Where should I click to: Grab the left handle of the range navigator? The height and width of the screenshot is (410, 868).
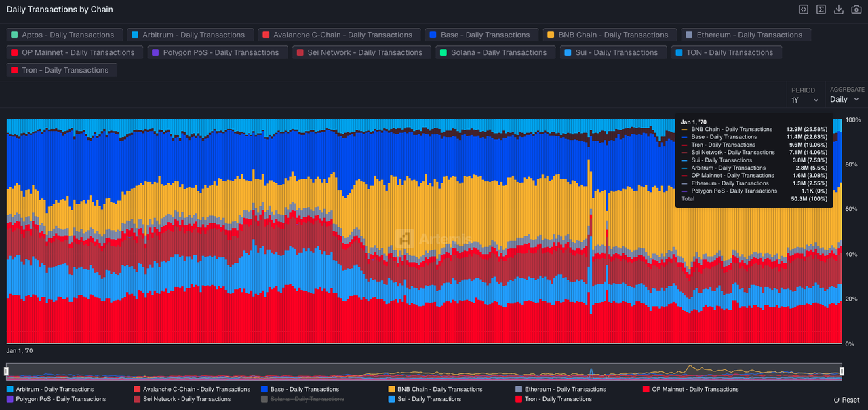[7, 371]
